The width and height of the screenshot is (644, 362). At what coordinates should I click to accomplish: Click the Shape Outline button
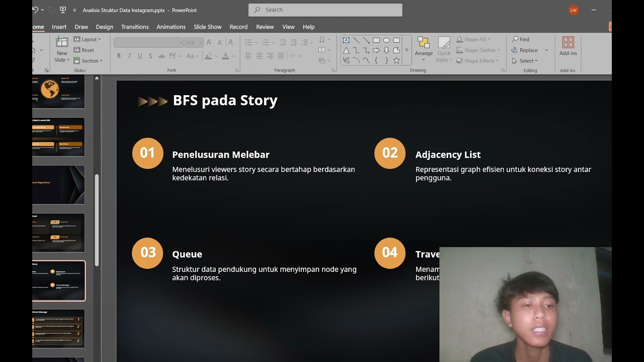pyautogui.click(x=477, y=50)
